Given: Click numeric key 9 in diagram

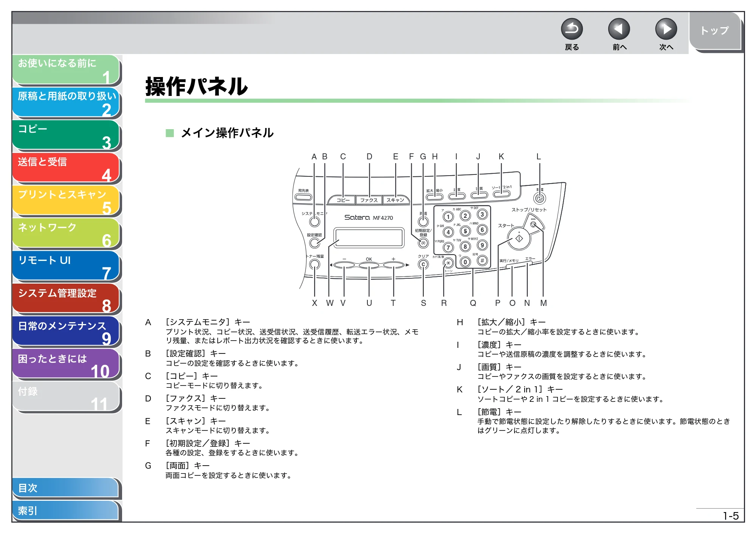Looking at the screenshot, I should [x=482, y=245].
